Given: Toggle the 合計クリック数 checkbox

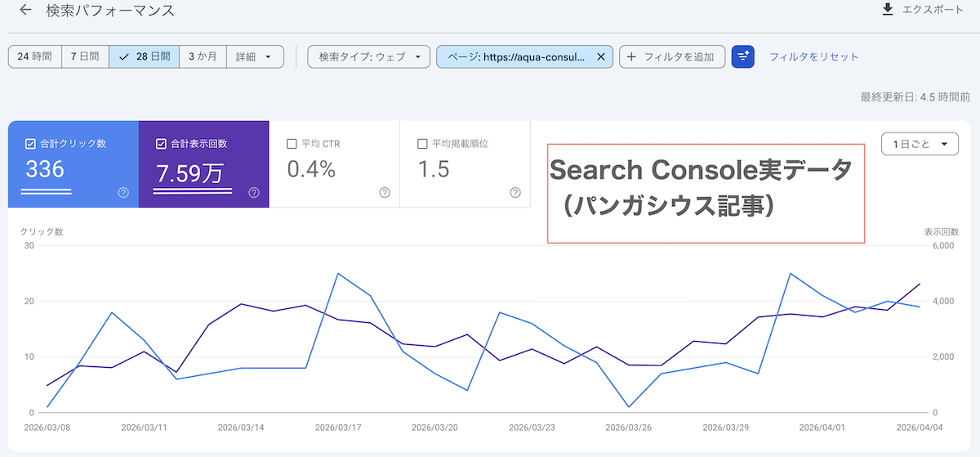Looking at the screenshot, I should point(30,144).
